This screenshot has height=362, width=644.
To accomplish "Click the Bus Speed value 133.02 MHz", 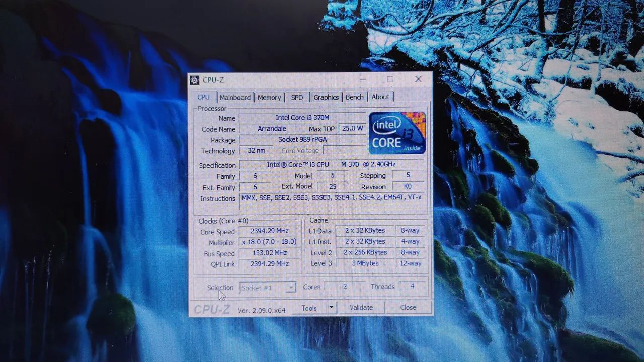I will (x=270, y=253).
